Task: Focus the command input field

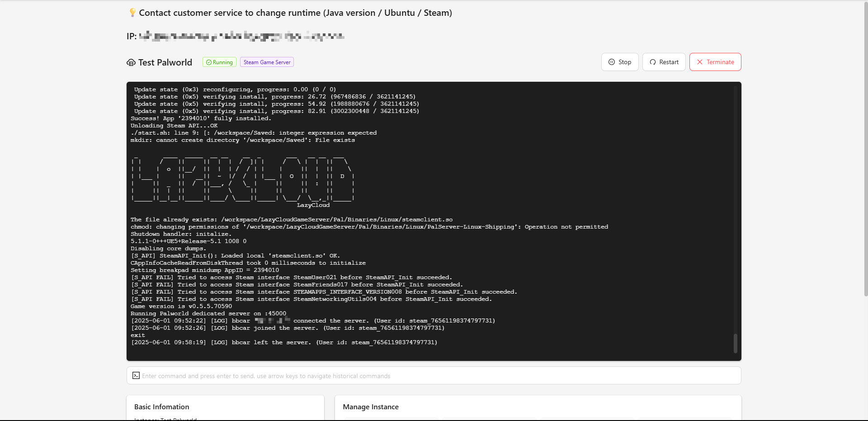Action: [x=434, y=375]
